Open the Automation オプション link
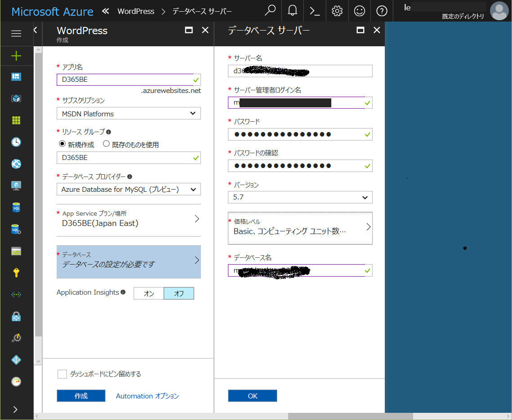The width and height of the screenshot is (512, 420). [x=147, y=396]
